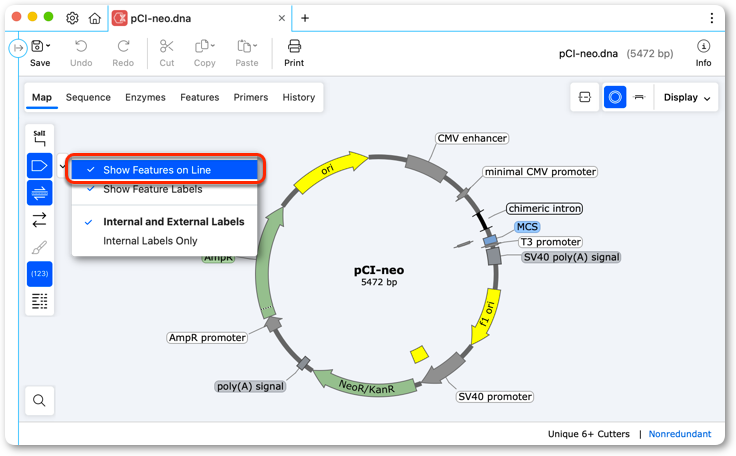Image resolution: width=736 pixels, height=456 pixels.
Task: Click the Unique 6+ Cutters text
Action: point(589,434)
